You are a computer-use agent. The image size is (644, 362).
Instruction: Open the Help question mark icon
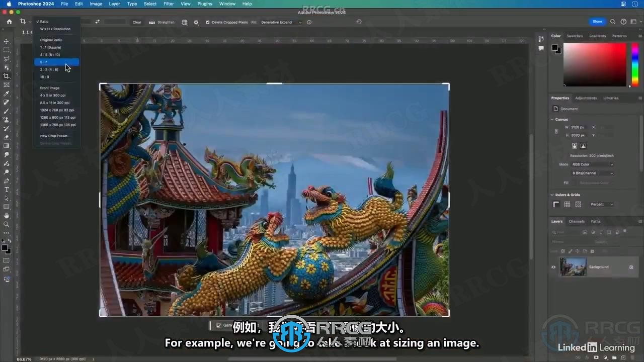point(623,22)
